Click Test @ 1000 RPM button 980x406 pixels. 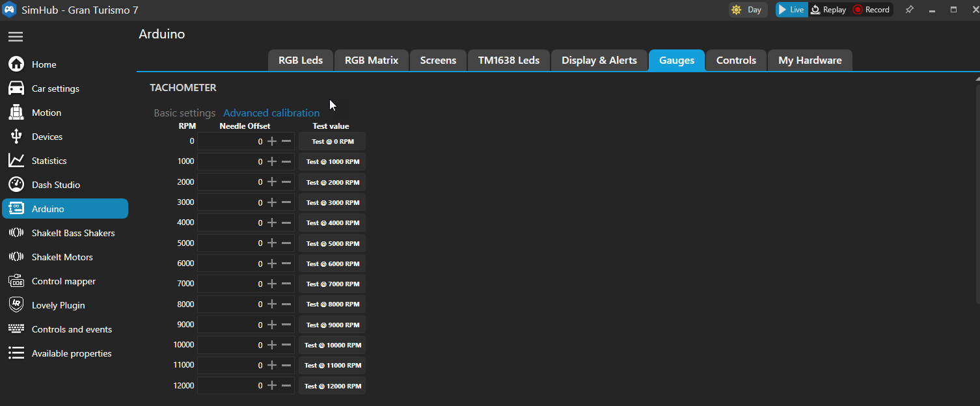332,161
